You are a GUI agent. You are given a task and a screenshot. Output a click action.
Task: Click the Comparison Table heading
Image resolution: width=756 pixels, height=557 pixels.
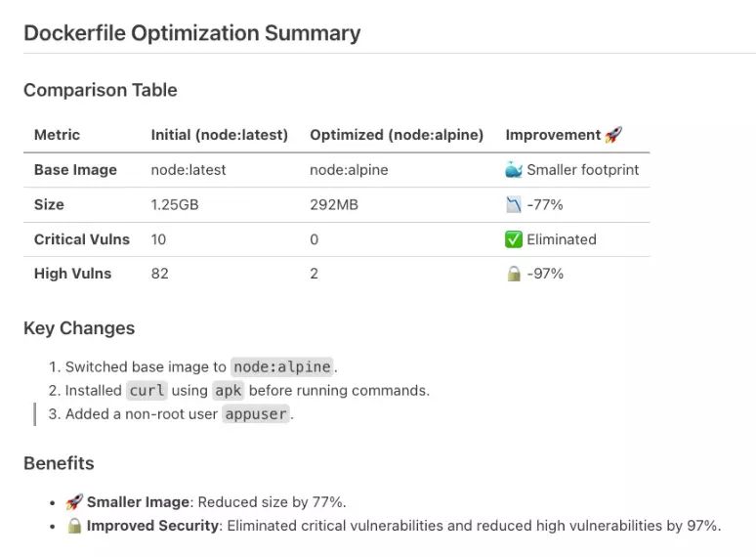[x=101, y=90]
